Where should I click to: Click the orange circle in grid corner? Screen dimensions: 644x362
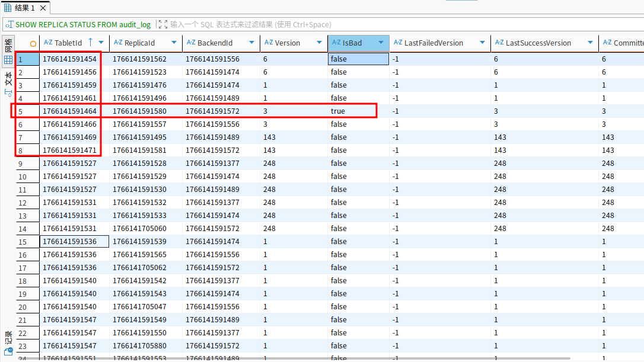click(x=33, y=43)
